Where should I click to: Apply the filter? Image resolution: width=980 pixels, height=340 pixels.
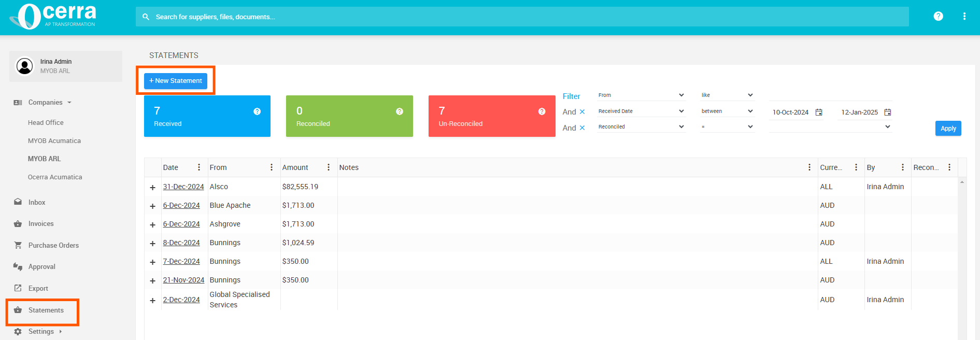948,129
